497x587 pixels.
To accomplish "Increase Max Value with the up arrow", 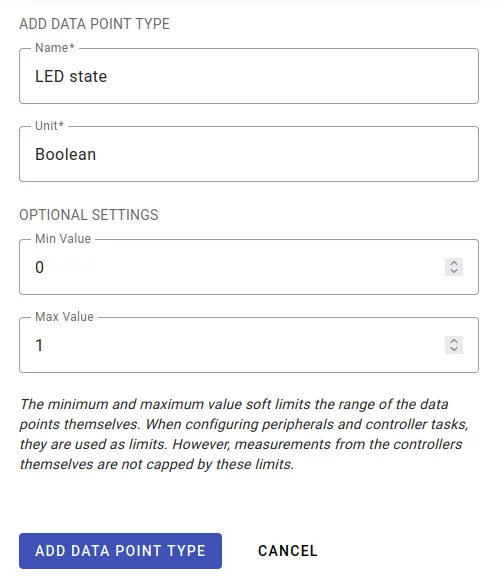I will 454,341.
